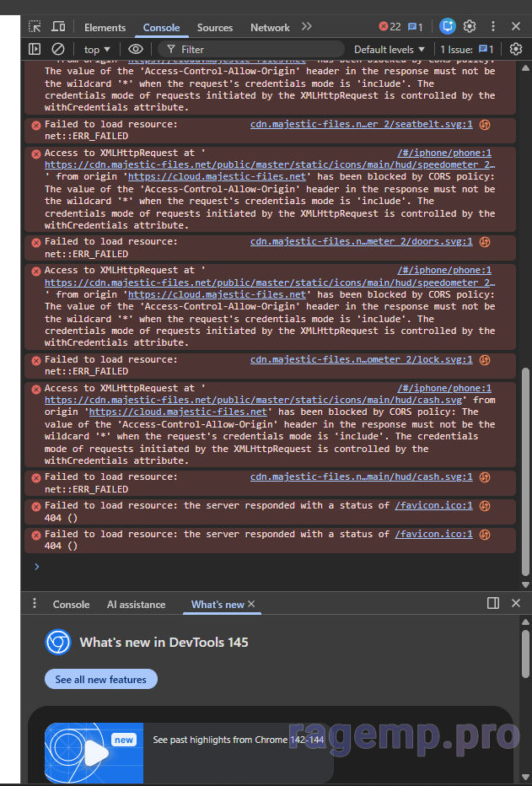The width and height of the screenshot is (532, 786).
Task: Create a live expression with eye icon
Action: tap(136, 50)
